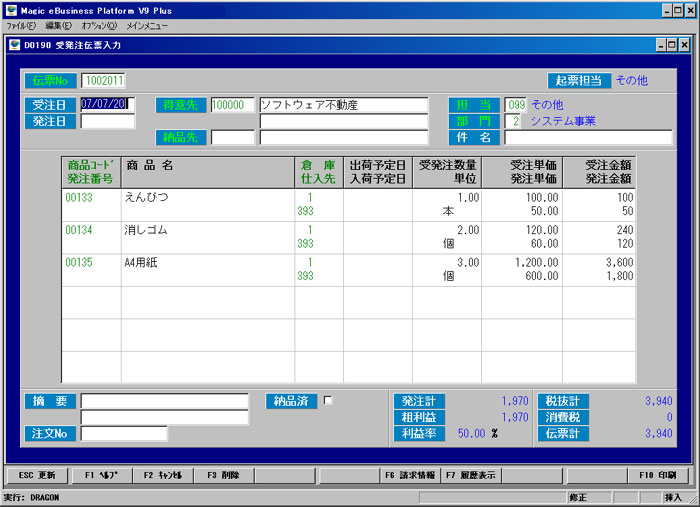Screen dimensions: 700x507
Task: Click the 受注日 date field
Action: 108,104
